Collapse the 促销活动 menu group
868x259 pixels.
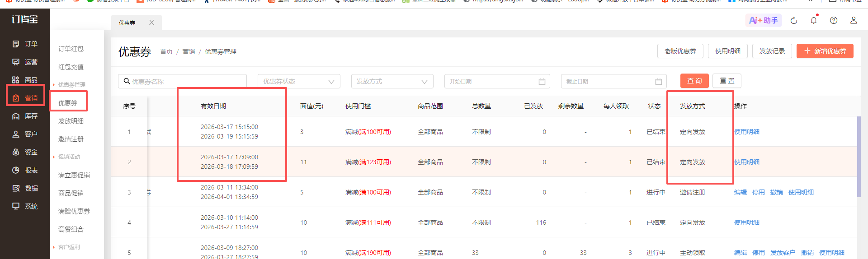(x=66, y=157)
